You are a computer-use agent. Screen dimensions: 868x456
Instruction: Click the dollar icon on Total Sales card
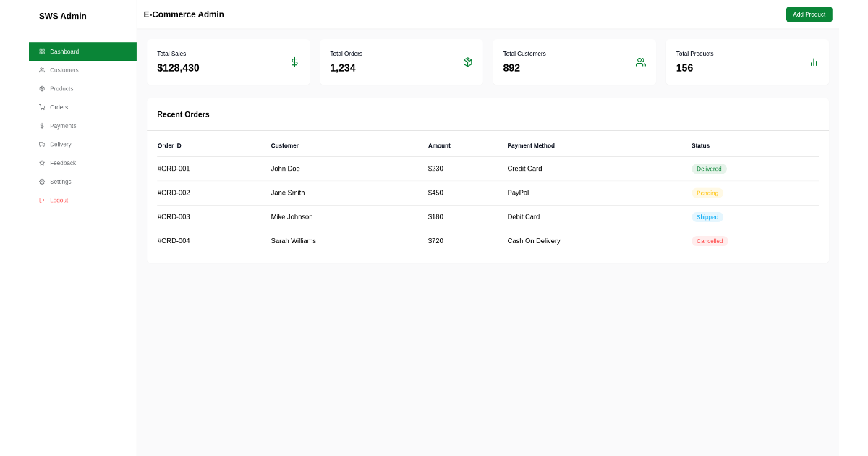pos(294,62)
